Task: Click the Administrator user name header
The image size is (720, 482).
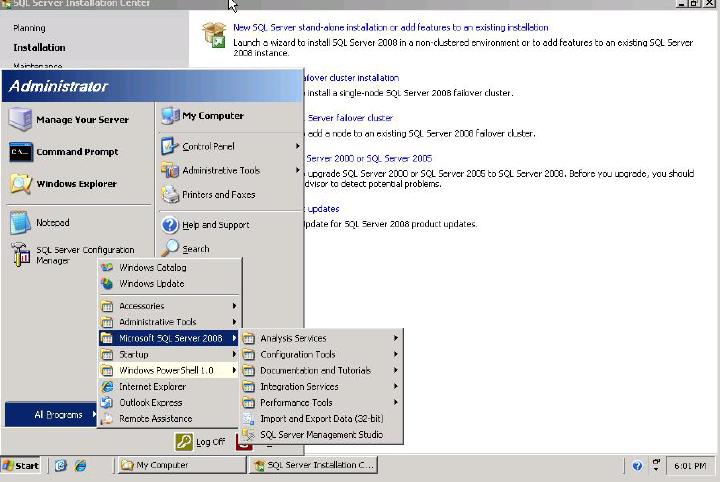Action: tap(58, 86)
